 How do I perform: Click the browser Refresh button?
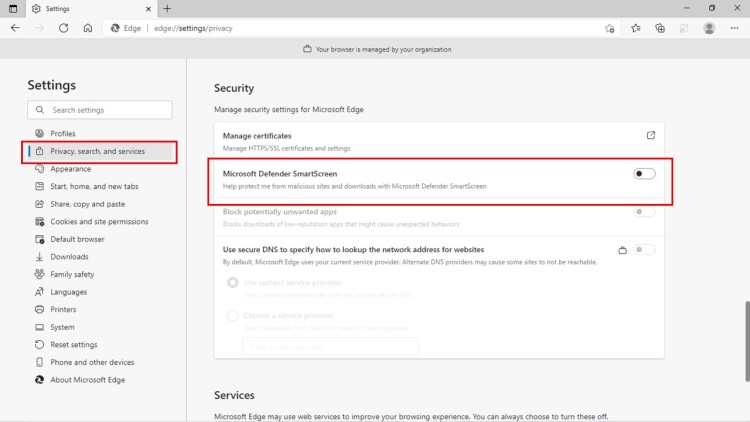[63, 28]
